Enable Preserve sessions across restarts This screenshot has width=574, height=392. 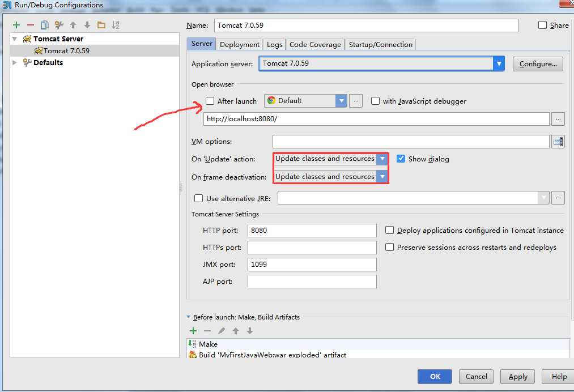pos(389,247)
